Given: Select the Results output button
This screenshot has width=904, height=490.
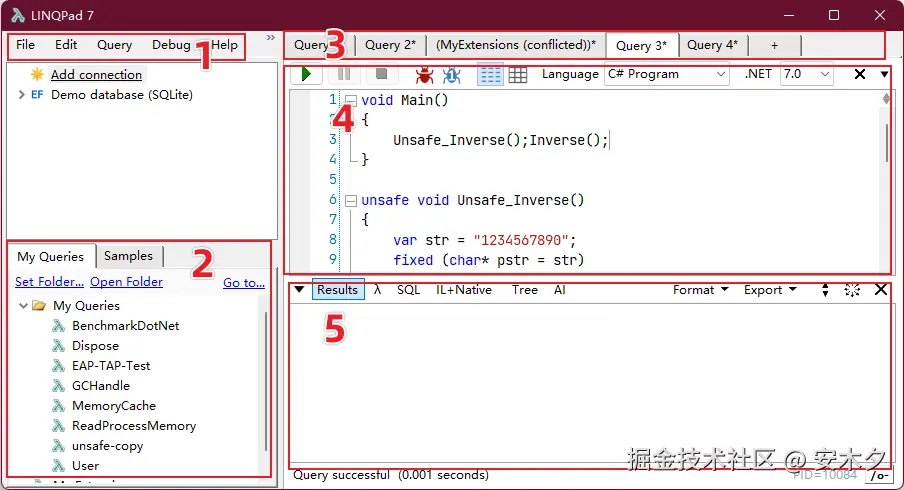Looking at the screenshot, I should tap(338, 290).
